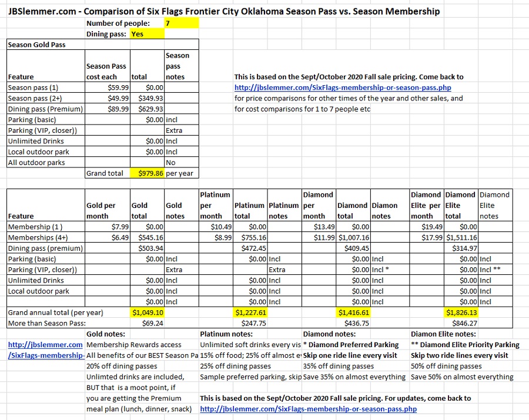Click the $1,227.61 Platinum annual total
Viewport: 529px width, 420px height.
(x=250, y=313)
